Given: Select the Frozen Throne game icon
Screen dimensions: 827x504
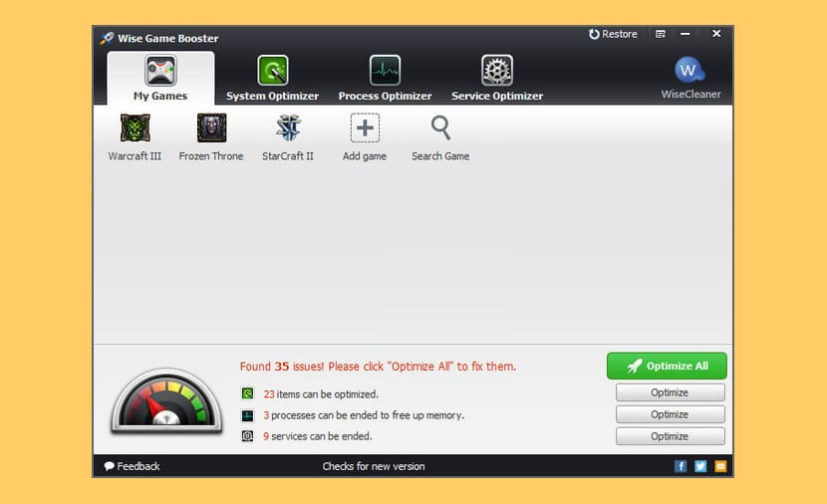Looking at the screenshot, I should (211, 128).
